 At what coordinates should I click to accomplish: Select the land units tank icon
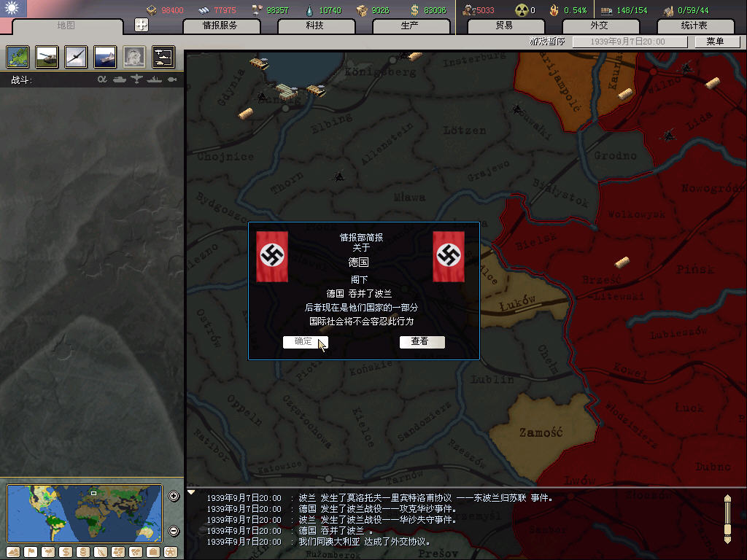click(47, 57)
